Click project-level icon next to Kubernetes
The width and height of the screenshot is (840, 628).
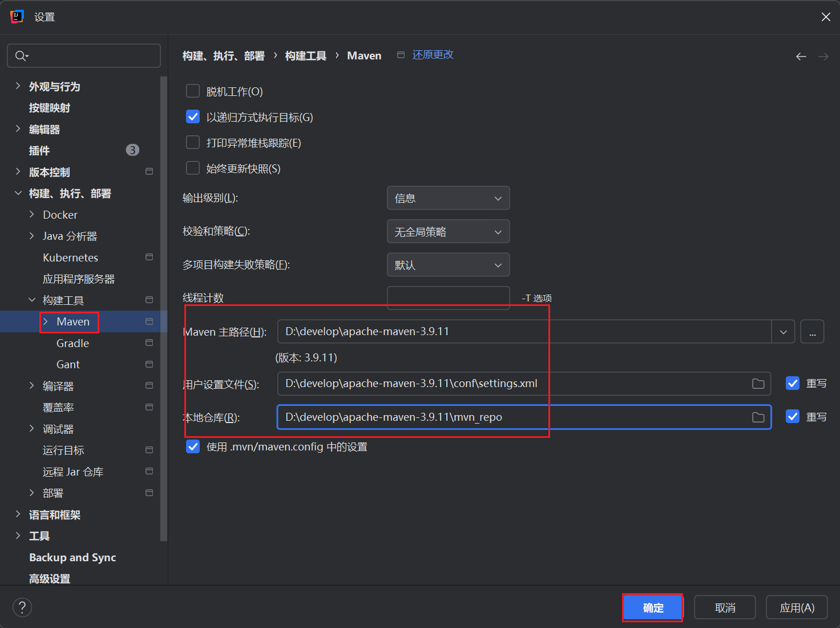[x=150, y=257]
